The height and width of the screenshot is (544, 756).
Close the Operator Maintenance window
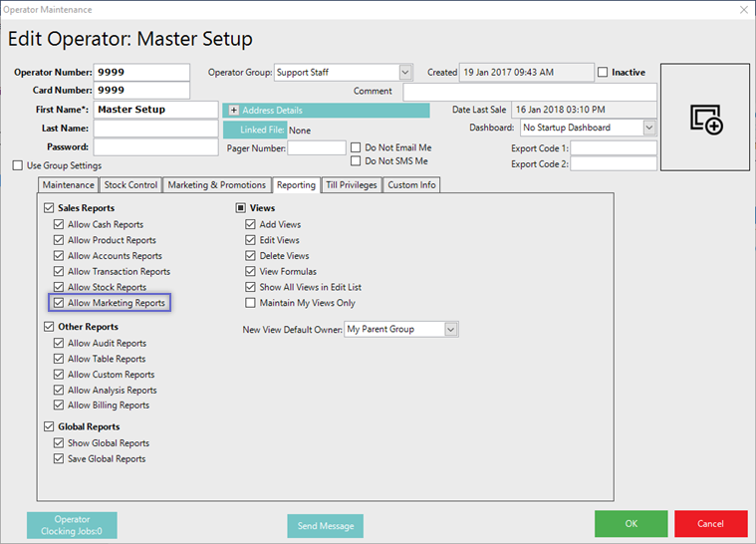tap(742, 10)
